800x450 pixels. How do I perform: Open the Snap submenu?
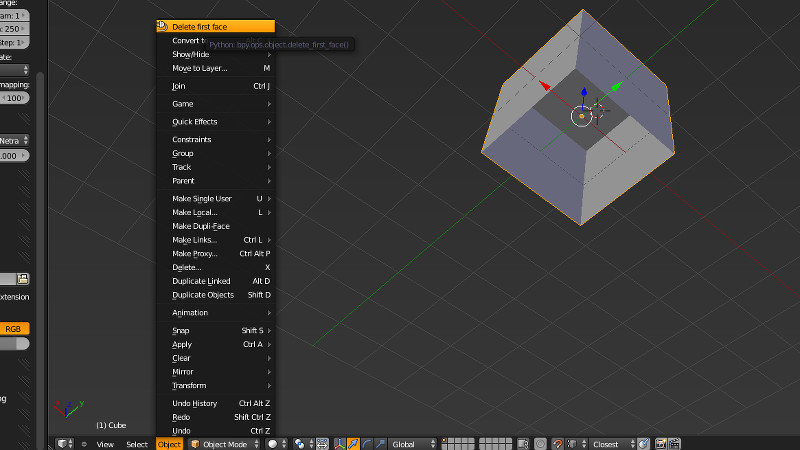tap(215, 331)
